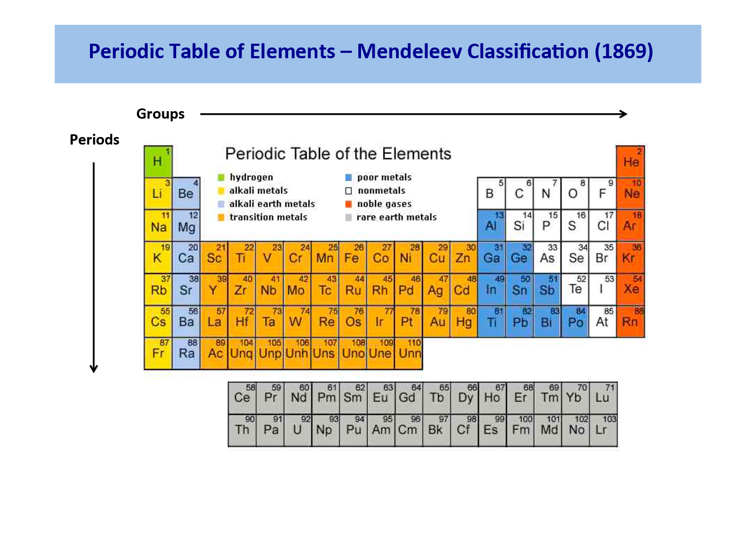Click the green hydrogen legend color swatch
The width and height of the screenshot is (756, 535).
tap(220, 177)
